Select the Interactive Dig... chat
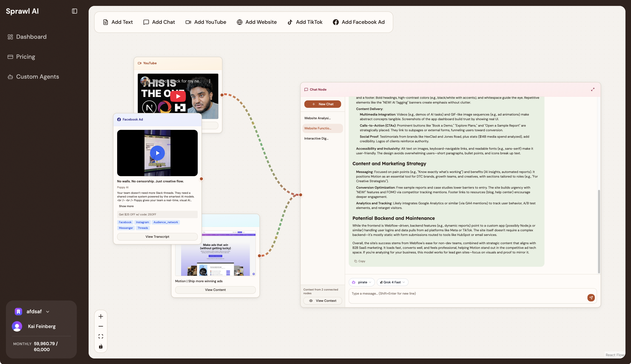This screenshot has width=631, height=364. click(x=316, y=138)
